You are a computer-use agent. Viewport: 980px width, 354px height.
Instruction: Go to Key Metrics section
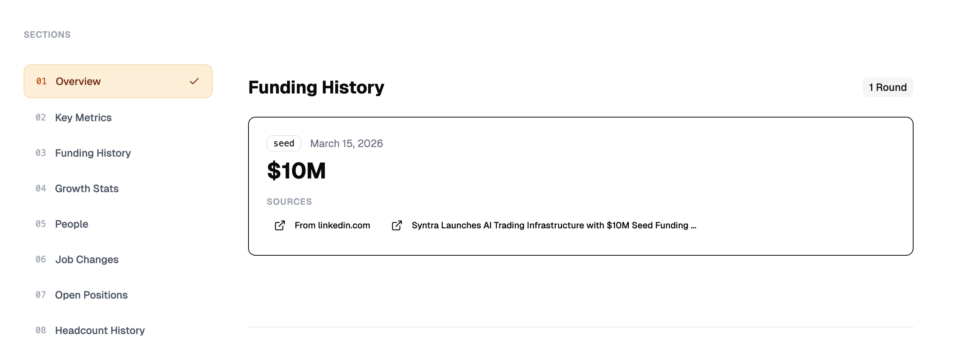coord(83,118)
